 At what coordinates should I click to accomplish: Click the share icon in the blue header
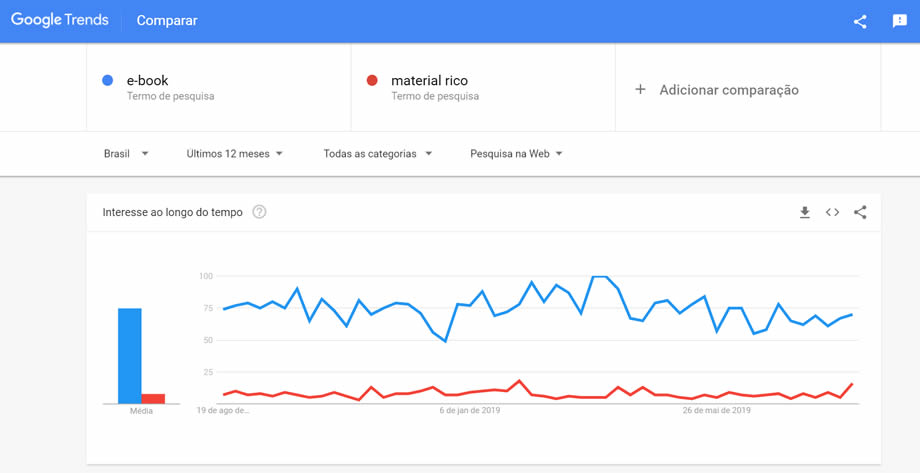[x=860, y=21]
